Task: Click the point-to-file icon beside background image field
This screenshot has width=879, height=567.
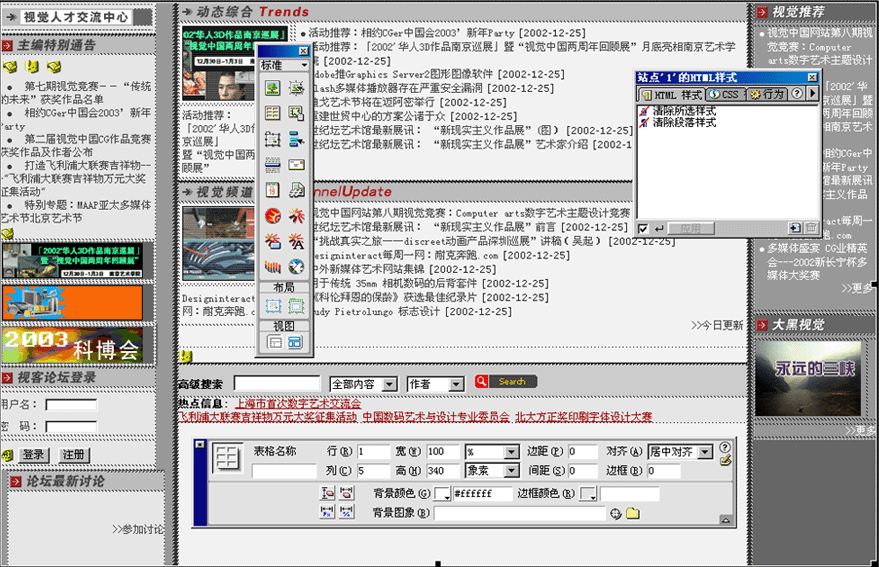Action: (616, 513)
